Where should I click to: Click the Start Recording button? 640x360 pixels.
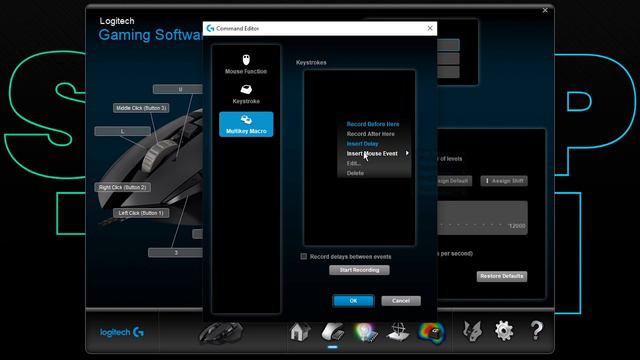359,270
